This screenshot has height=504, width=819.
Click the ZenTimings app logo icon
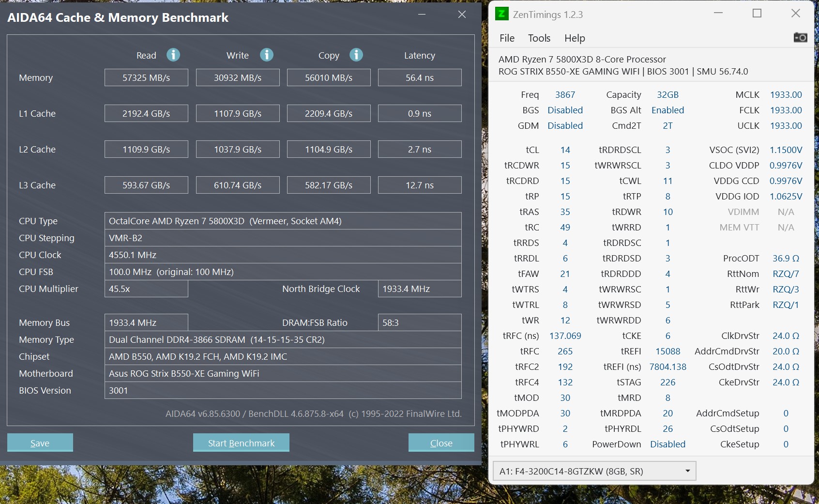point(502,14)
